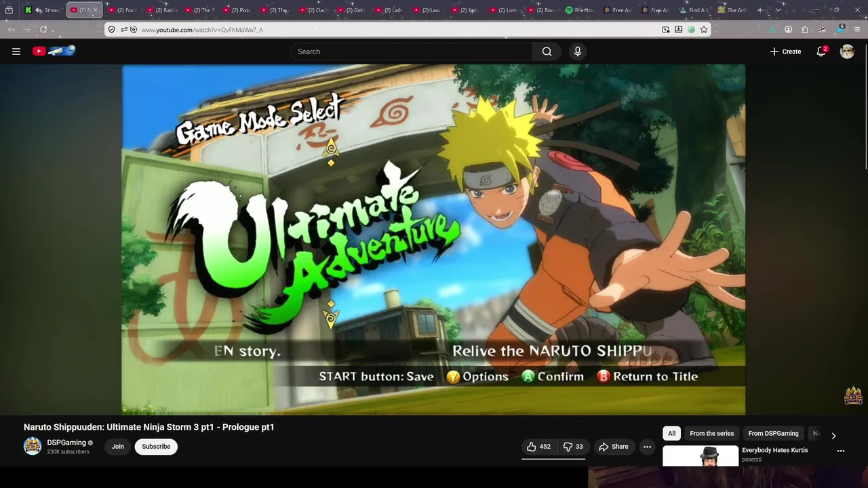Open DSPGaming channel avatar
The image size is (868, 488).
[33, 446]
